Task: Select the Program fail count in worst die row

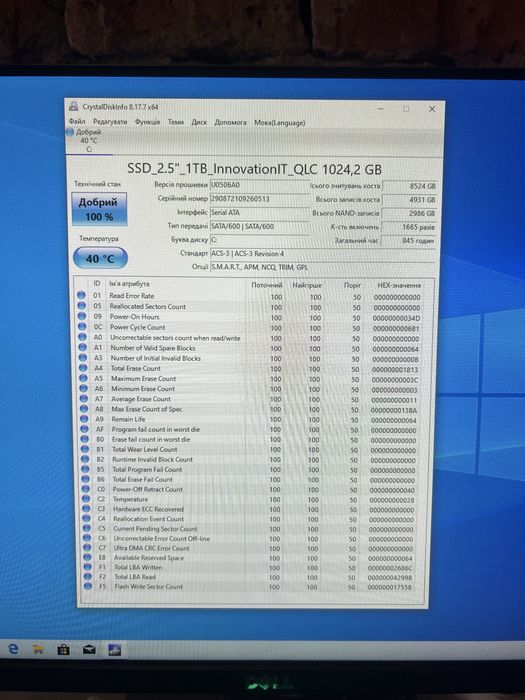Action: coord(251,429)
